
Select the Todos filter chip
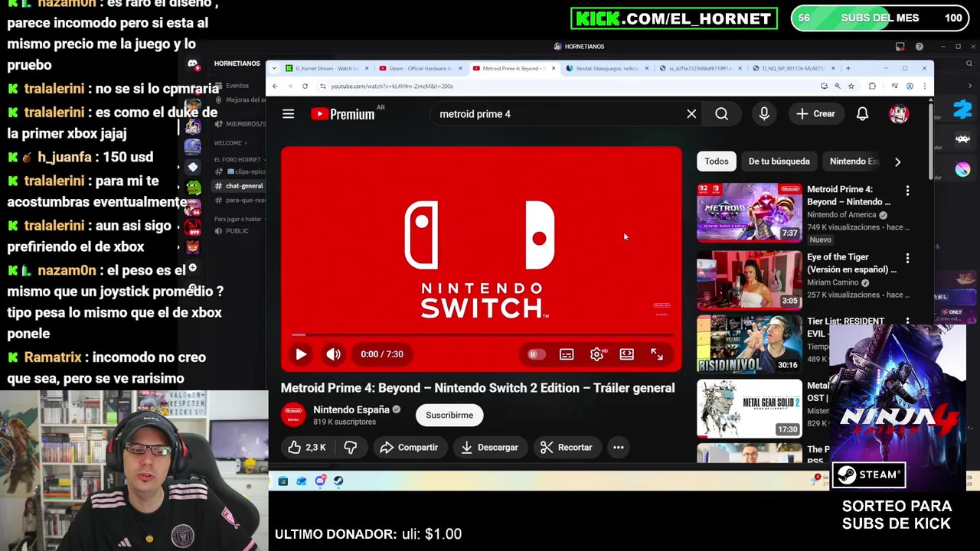point(717,161)
